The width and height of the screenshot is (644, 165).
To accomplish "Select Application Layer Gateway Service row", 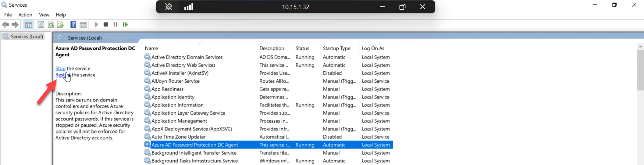I will point(268,113).
